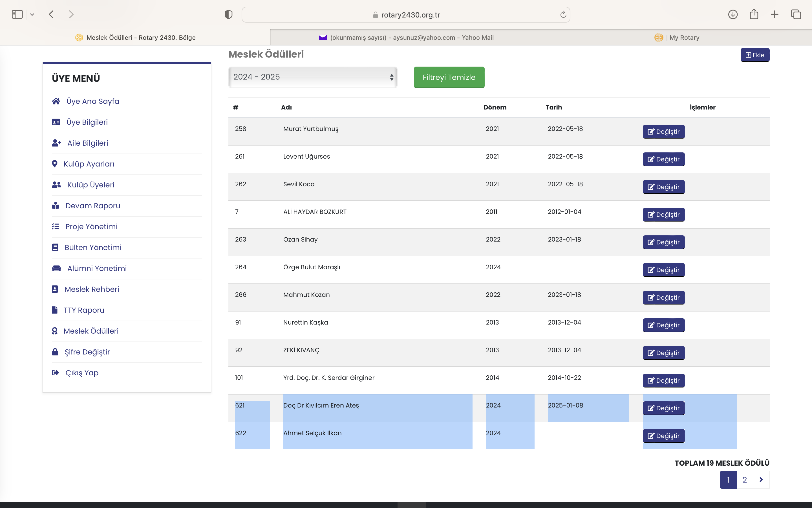Switch to the My Rotary tab
This screenshot has height=508, width=812.
pyautogui.click(x=676, y=38)
